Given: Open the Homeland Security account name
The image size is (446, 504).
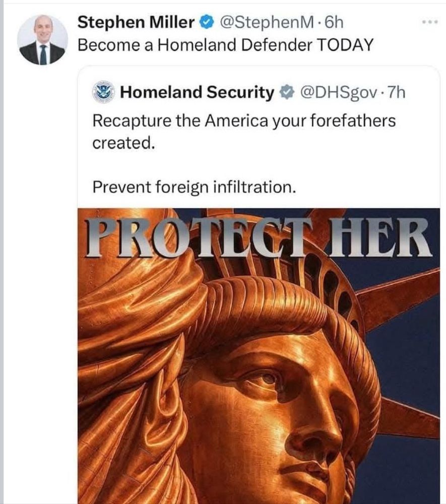Looking at the screenshot, I should click(197, 92).
